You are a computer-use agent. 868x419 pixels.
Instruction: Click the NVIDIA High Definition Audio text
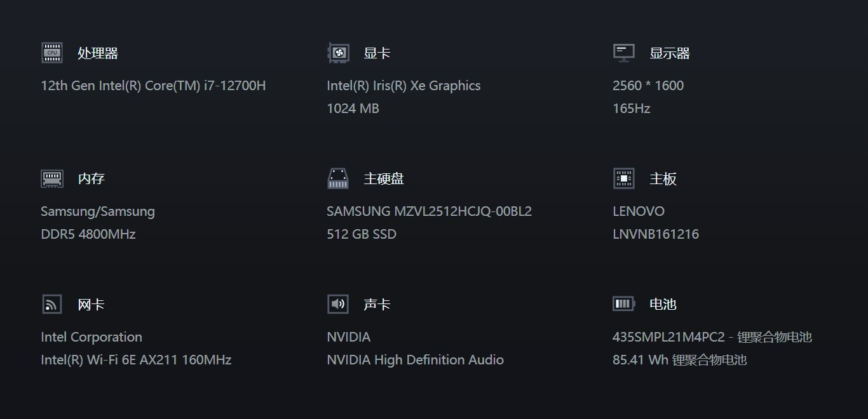[x=415, y=360]
